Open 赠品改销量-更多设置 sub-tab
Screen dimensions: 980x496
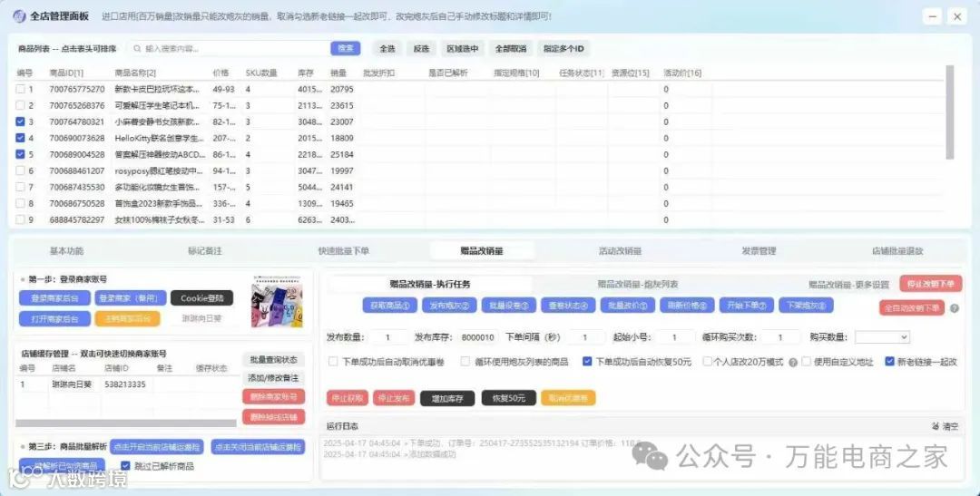click(x=848, y=284)
